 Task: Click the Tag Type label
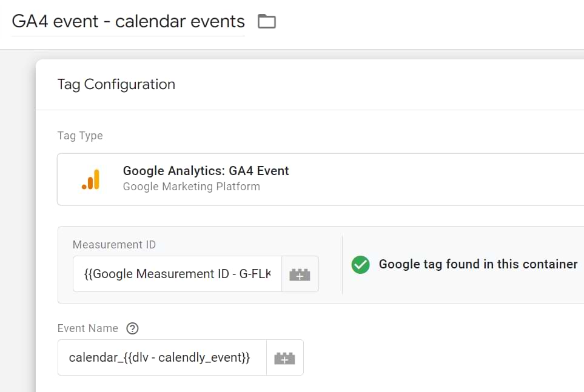[80, 136]
